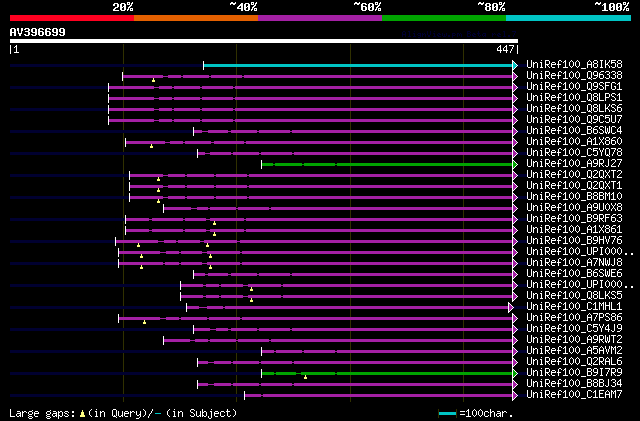Select the purple alignment bar of UniRef100_A5AVM2
This screenshot has height=421, width=640.
(x=387, y=351)
